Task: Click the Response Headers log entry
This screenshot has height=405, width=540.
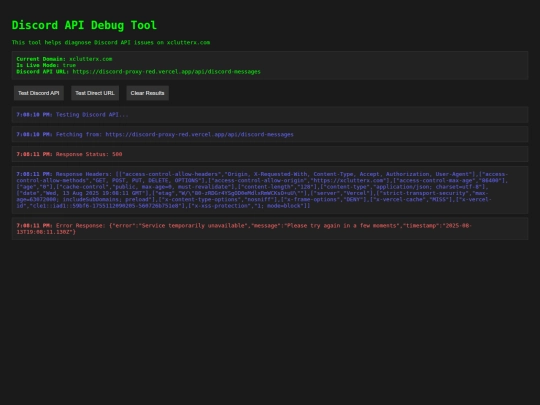Action: pos(270,190)
